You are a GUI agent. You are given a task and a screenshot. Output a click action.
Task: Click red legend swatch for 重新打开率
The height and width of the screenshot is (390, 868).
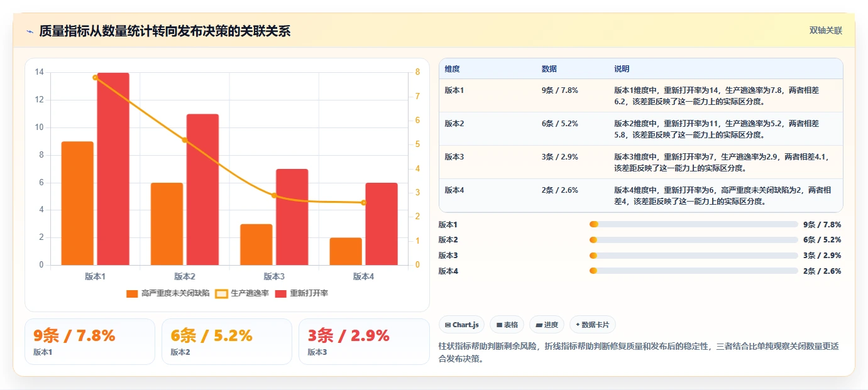pos(280,293)
